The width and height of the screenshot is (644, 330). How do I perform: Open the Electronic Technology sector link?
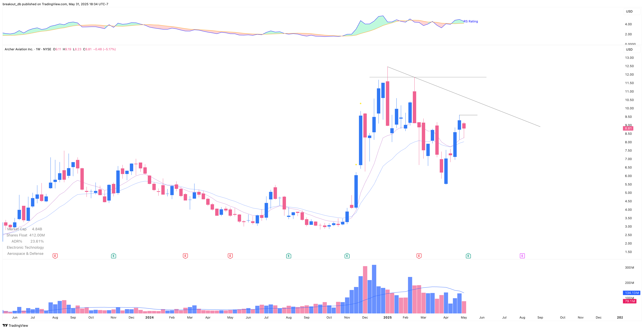coord(25,247)
